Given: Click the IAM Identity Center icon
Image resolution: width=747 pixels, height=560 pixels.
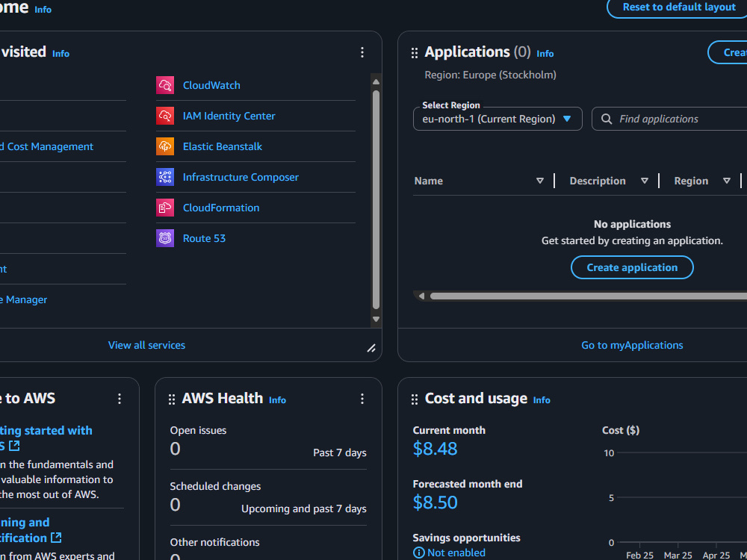Looking at the screenshot, I should pyautogui.click(x=165, y=116).
